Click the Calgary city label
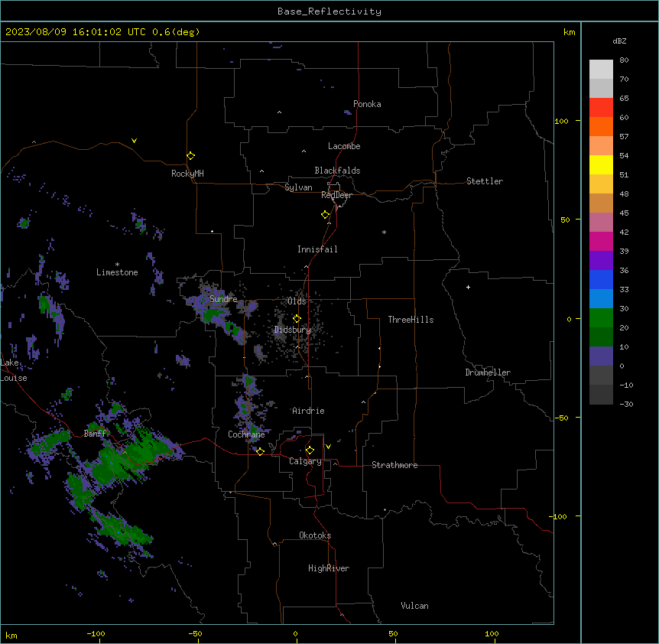 [305, 461]
